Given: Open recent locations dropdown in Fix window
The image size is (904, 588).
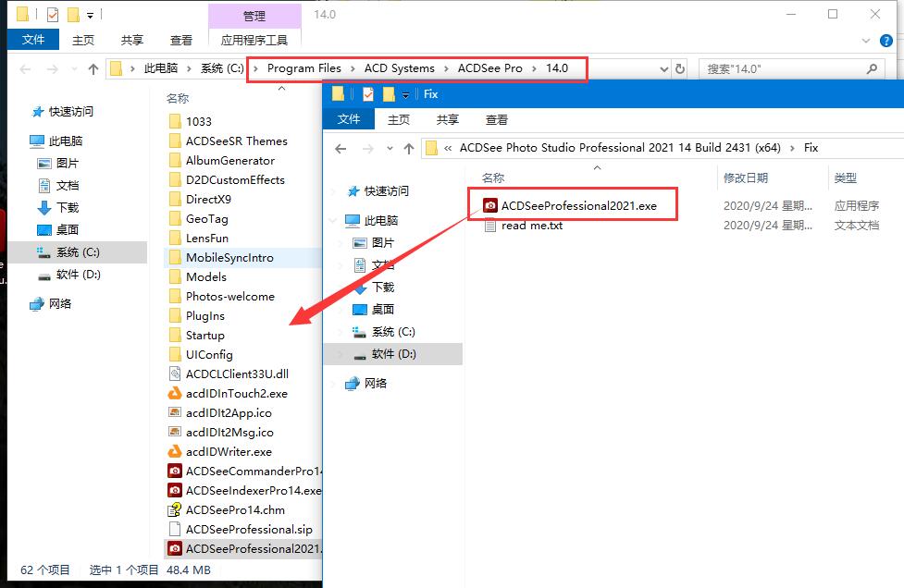Looking at the screenshot, I should coord(390,149).
